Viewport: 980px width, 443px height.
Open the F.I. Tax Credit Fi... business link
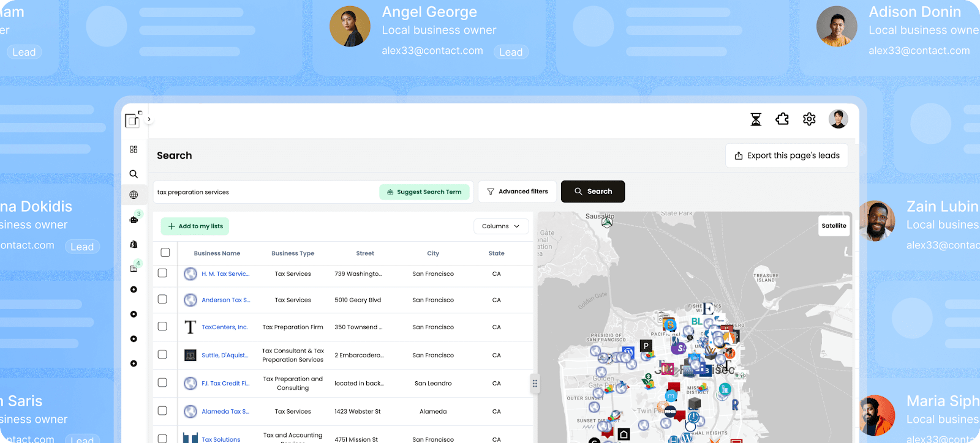(x=225, y=384)
